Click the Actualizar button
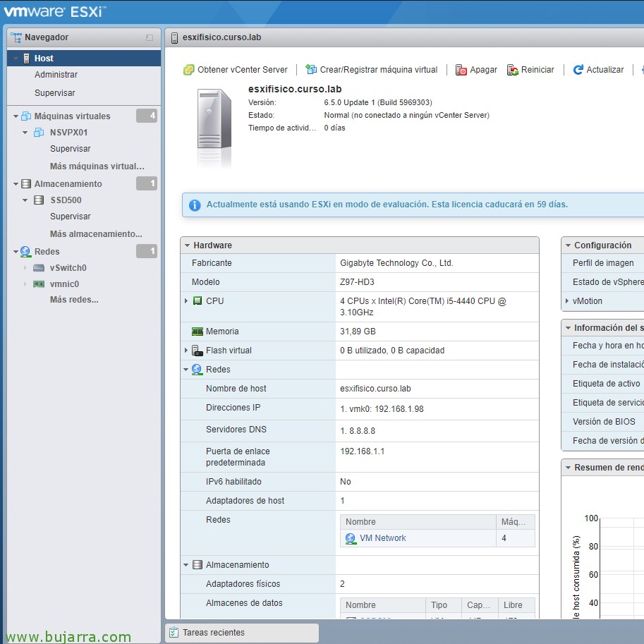This screenshot has width=644, height=644. tap(598, 70)
